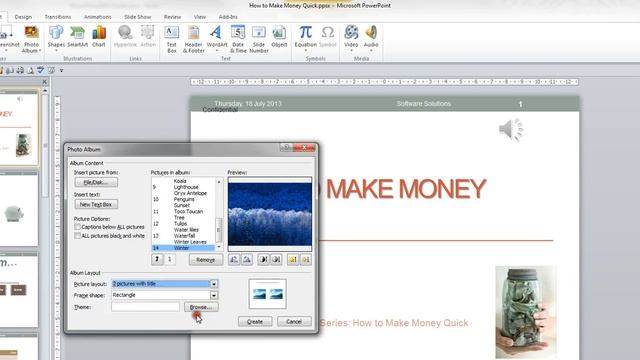Browse for a theme file
Viewport: 640px width, 360px height.
click(x=201, y=307)
